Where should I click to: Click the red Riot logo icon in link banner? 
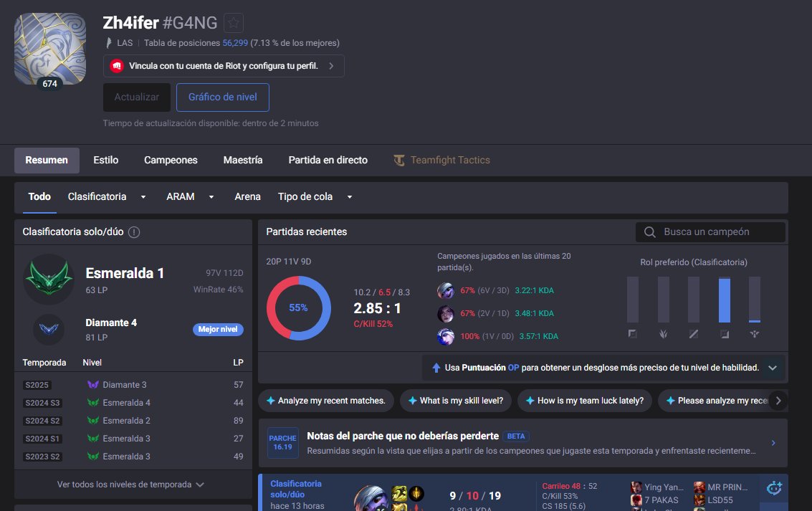click(117, 66)
